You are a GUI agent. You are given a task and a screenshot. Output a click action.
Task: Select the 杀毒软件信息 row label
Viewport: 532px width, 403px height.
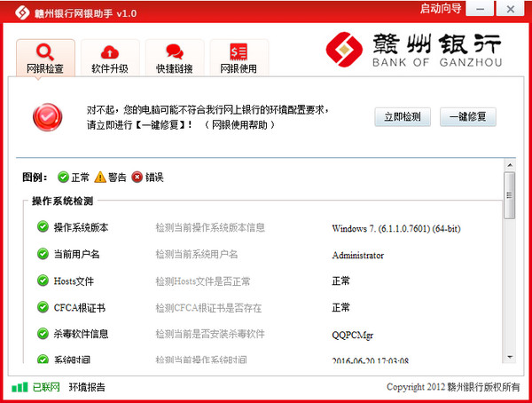click(x=81, y=334)
